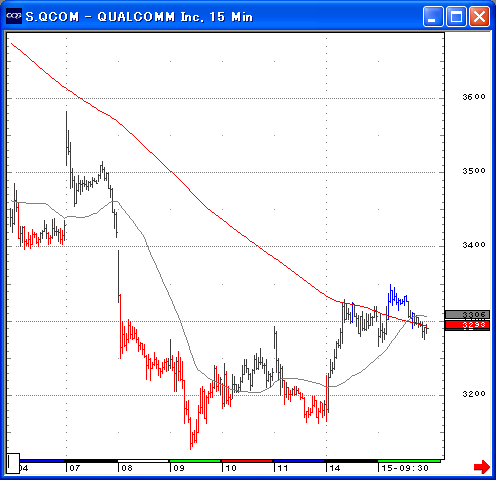Close the QUALCOMM chart window
Image resolution: width=496 pixels, height=480 pixels.
coord(479,16)
